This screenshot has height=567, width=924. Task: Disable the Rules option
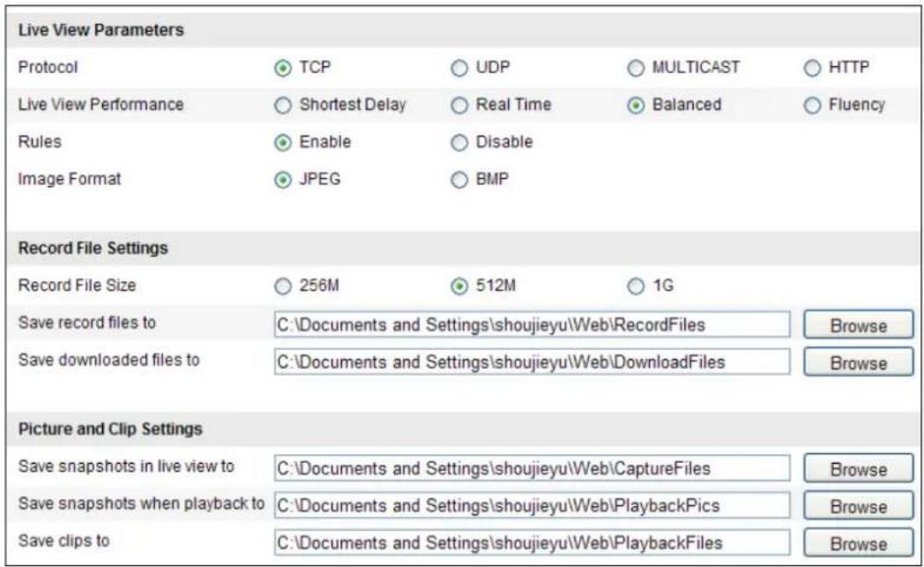459,143
